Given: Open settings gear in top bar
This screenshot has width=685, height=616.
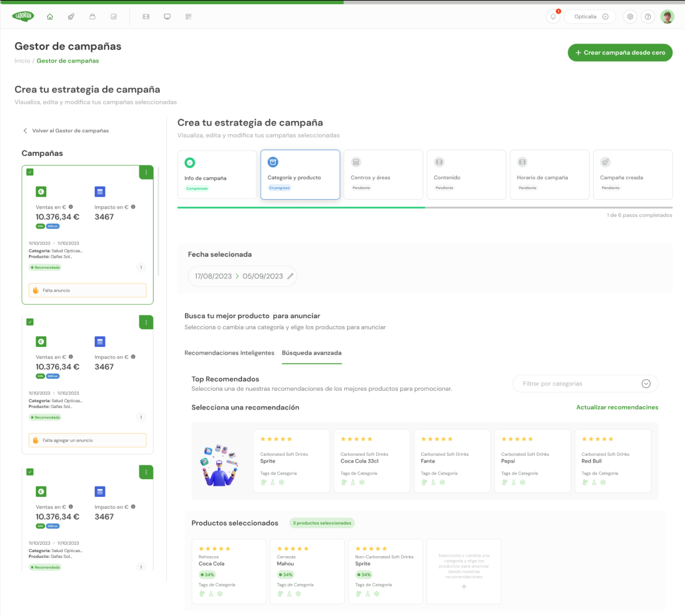Looking at the screenshot, I should 630,17.
